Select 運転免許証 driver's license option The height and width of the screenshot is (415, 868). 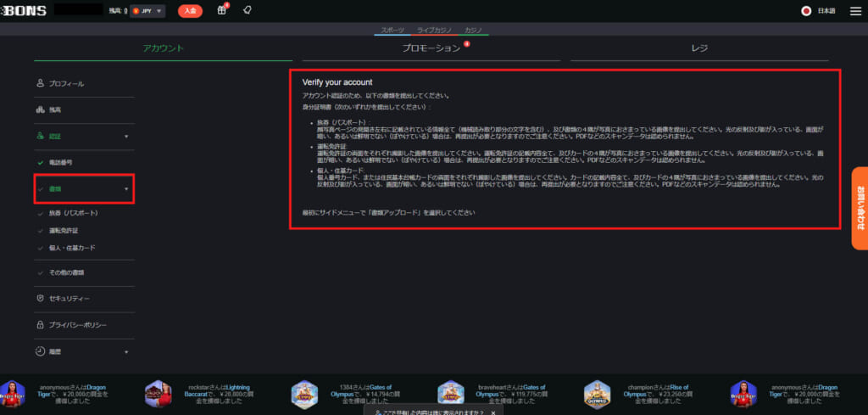64,230
